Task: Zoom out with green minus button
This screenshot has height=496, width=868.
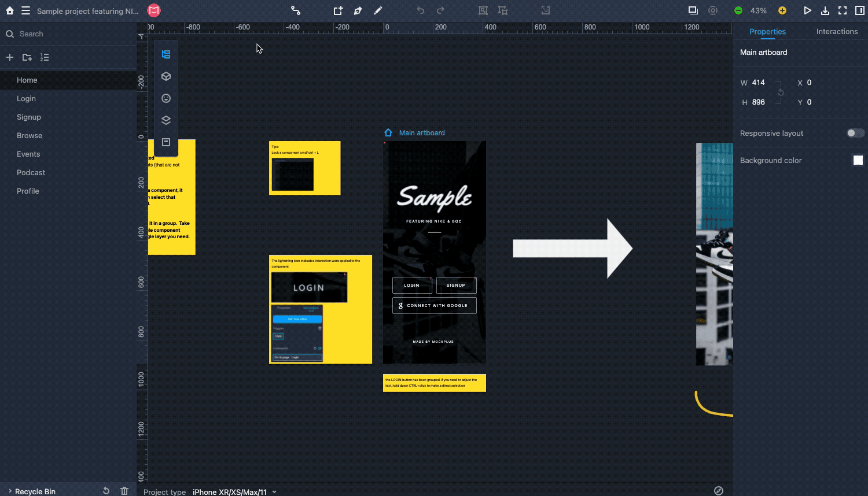Action: (738, 10)
